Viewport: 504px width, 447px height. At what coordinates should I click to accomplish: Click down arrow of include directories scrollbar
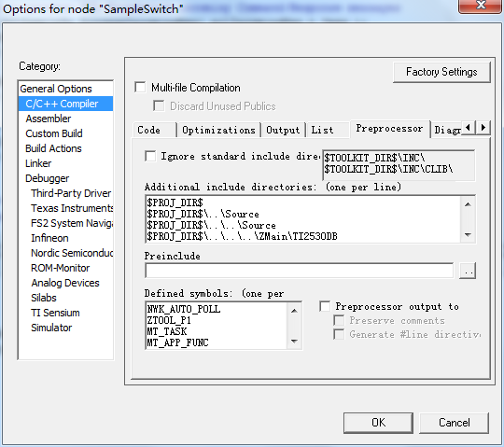point(468,234)
